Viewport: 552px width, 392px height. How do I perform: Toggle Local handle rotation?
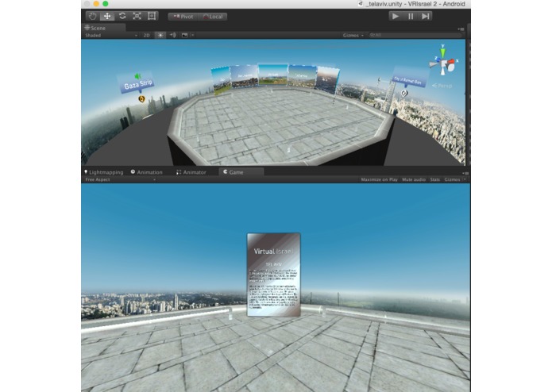click(x=213, y=17)
